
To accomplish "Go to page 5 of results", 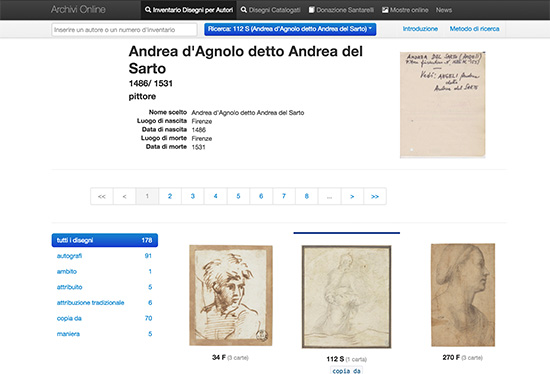I will coord(238,196).
